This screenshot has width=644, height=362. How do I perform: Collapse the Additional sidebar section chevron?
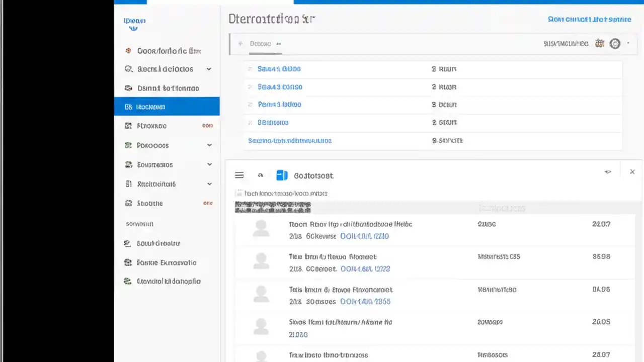coord(209,184)
